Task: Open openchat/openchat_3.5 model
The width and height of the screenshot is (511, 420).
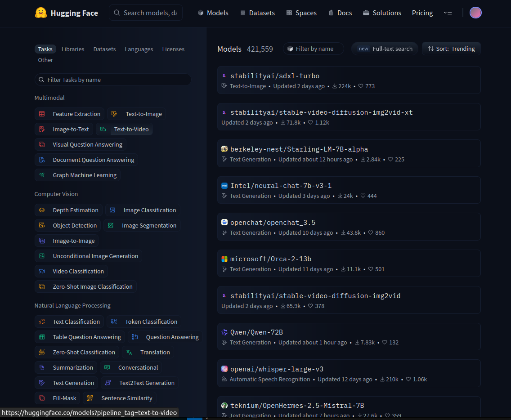Action: pos(349,227)
